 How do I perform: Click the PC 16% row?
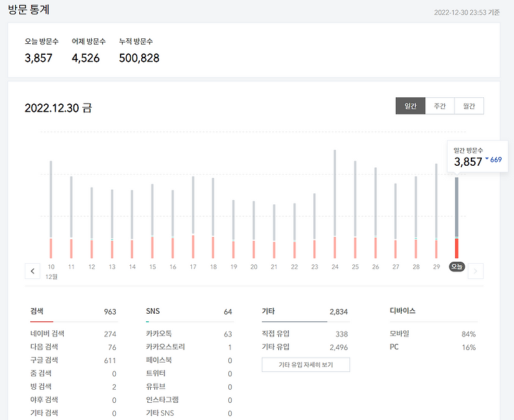pos(432,347)
